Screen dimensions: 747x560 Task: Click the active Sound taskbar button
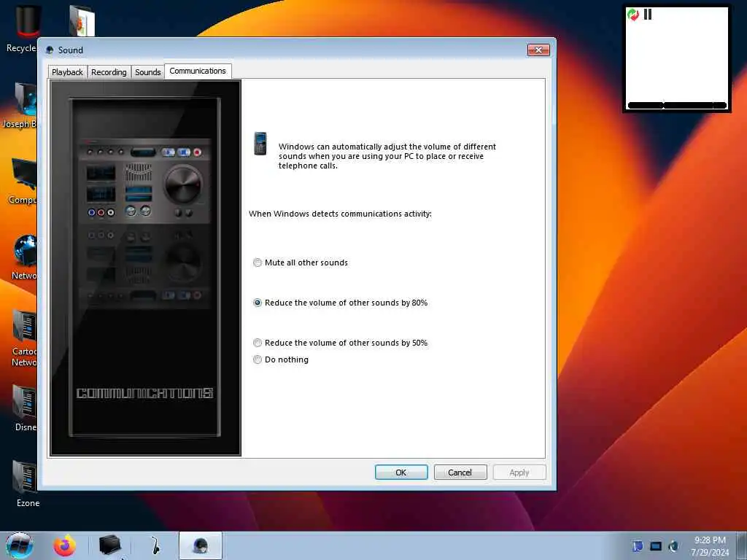201,545
